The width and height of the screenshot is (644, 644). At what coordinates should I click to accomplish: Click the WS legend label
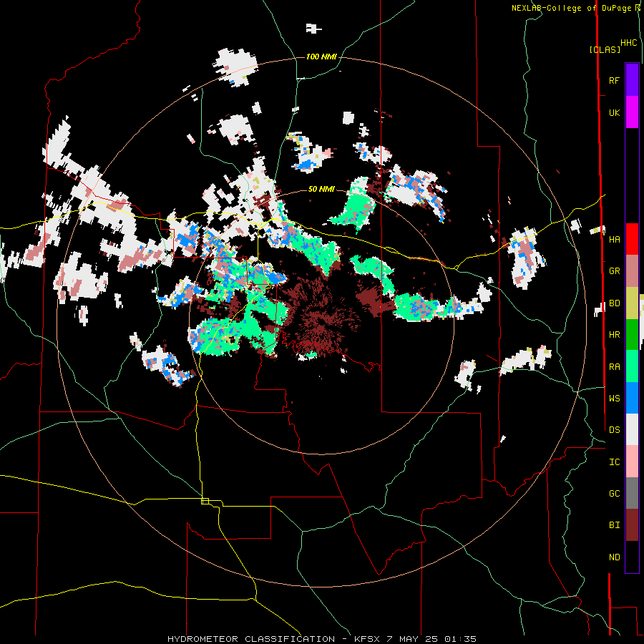point(614,399)
